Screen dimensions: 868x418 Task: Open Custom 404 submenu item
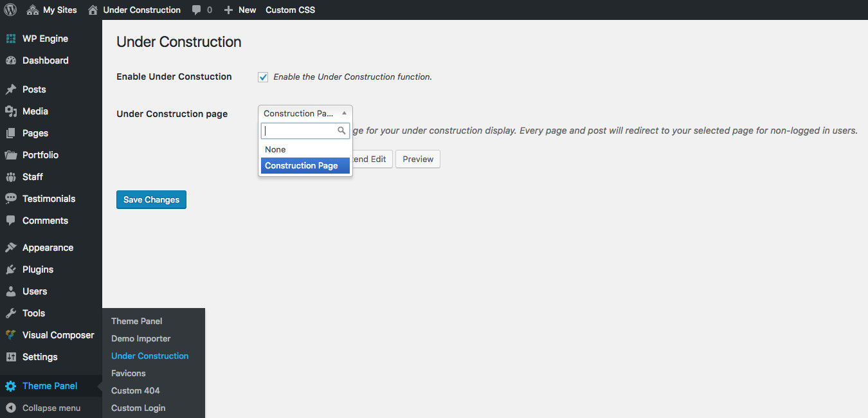[136, 390]
